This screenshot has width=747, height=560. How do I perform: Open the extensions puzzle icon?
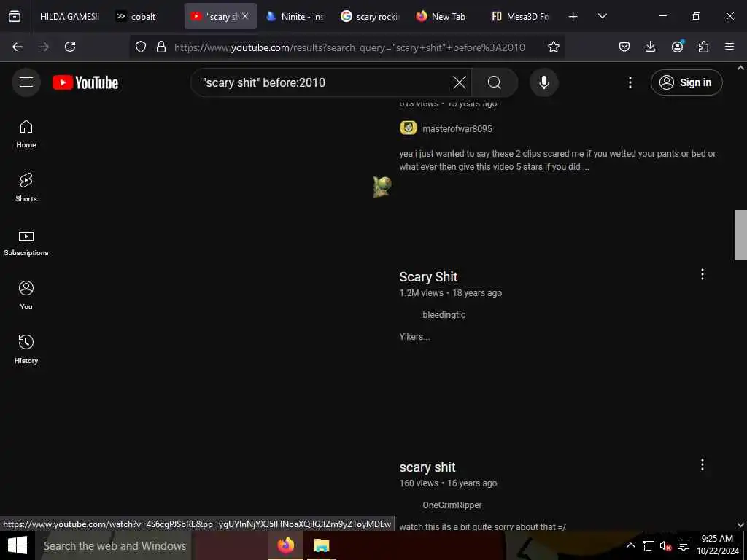(x=703, y=47)
